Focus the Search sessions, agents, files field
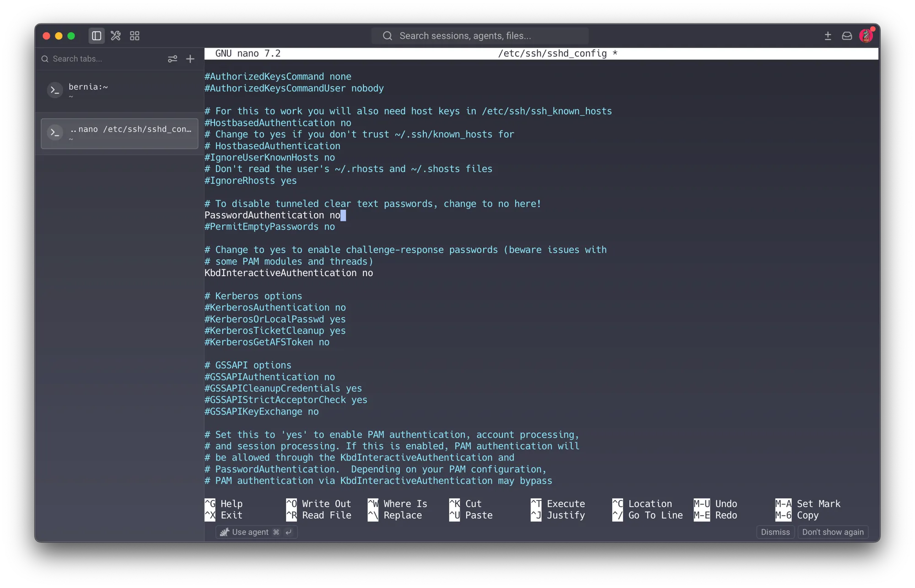Viewport: 915px width, 588px height. 480,36
